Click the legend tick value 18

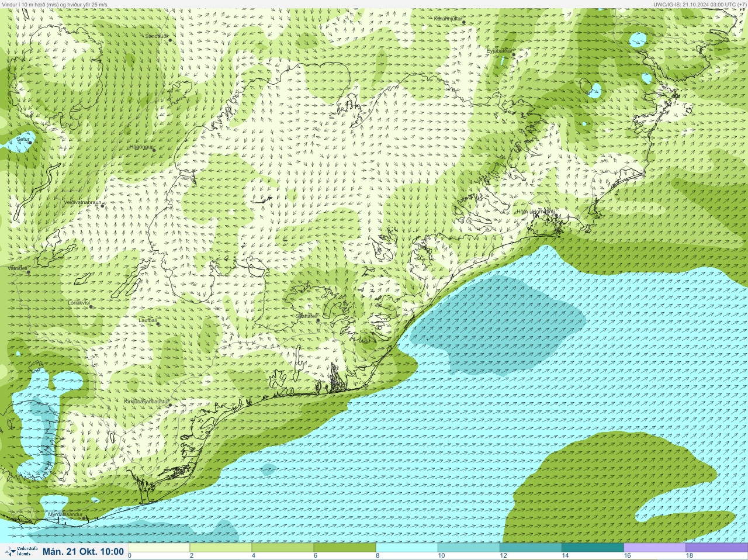point(688,556)
